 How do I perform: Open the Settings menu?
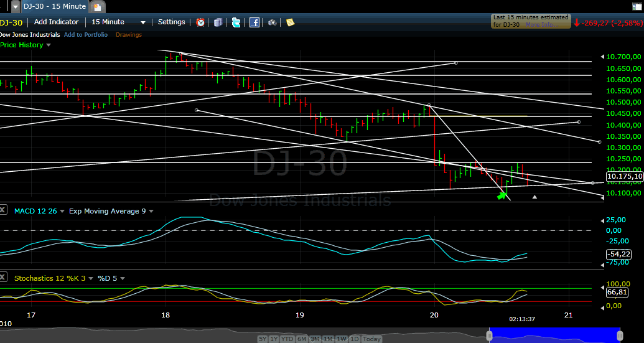[x=171, y=22]
